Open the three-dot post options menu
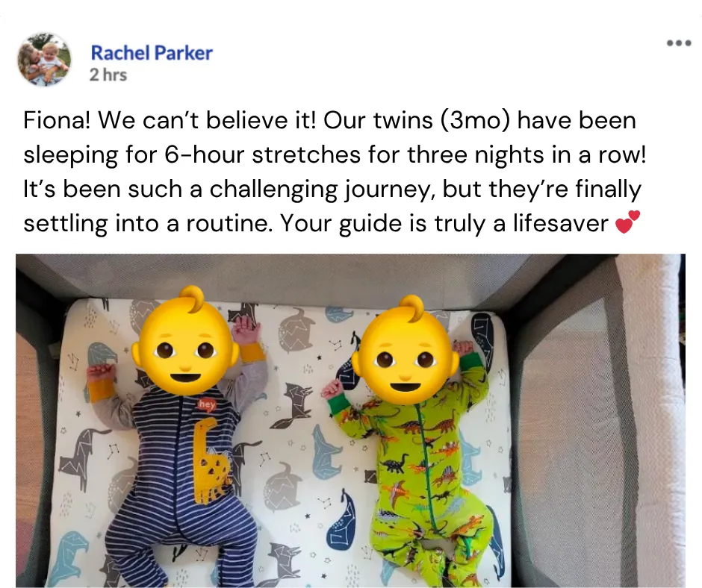The image size is (702, 588). click(679, 43)
